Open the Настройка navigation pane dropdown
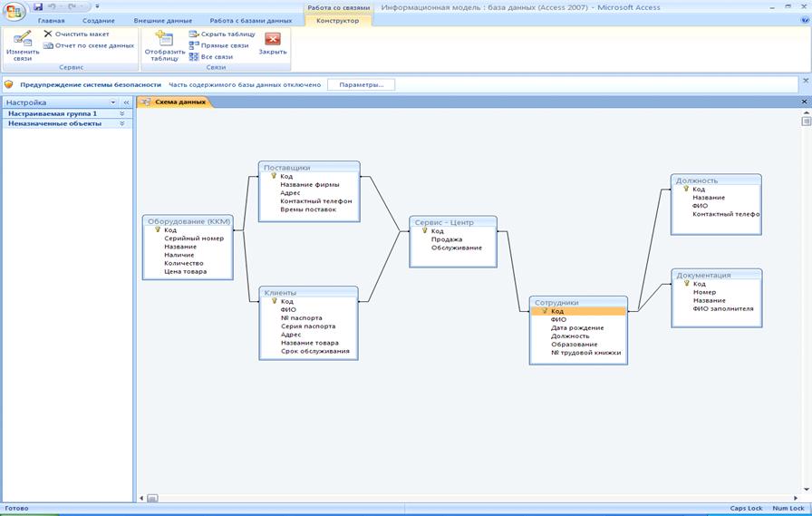Screen dimensions: 812x516 [113, 102]
